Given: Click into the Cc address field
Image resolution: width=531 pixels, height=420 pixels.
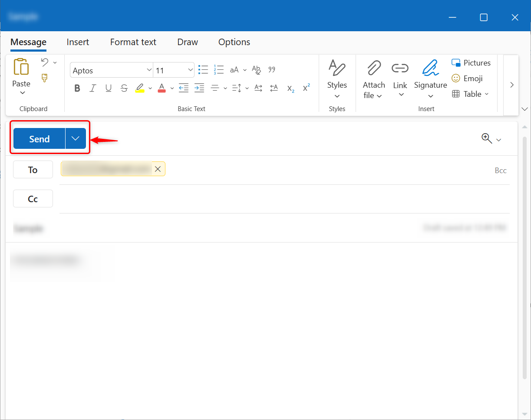Looking at the screenshot, I should click(284, 199).
